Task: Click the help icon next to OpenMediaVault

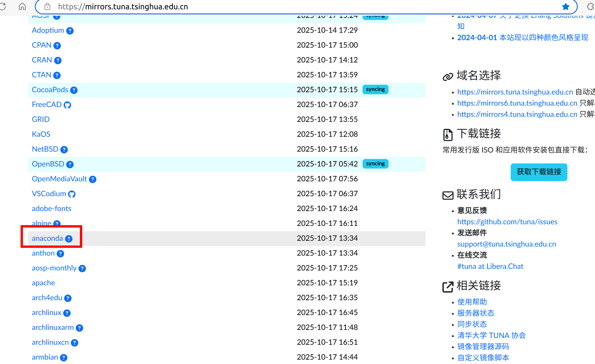Action: click(x=92, y=179)
